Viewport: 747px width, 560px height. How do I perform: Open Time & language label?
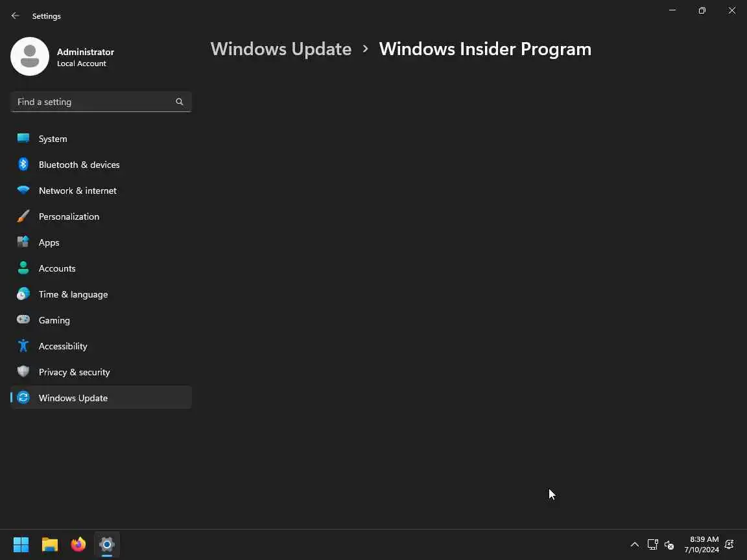73,294
